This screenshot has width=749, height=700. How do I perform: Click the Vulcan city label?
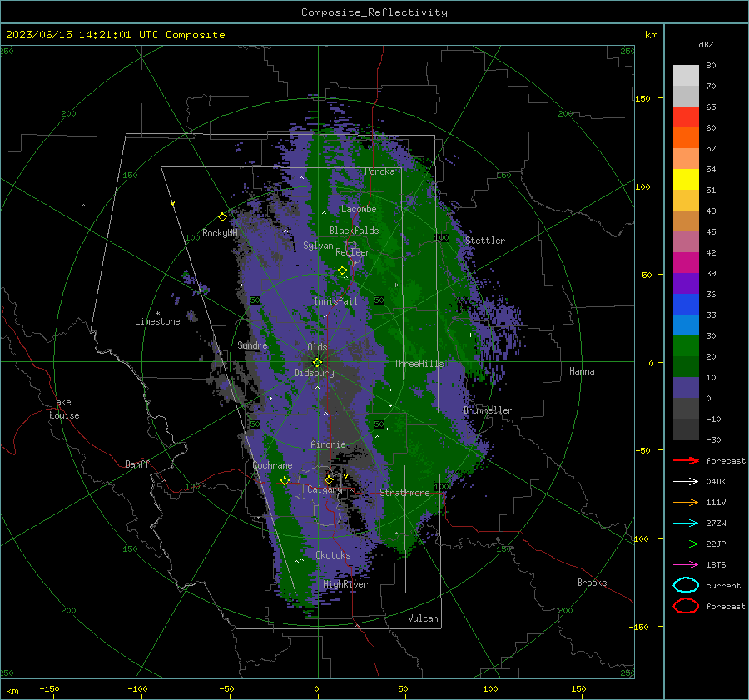click(424, 618)
